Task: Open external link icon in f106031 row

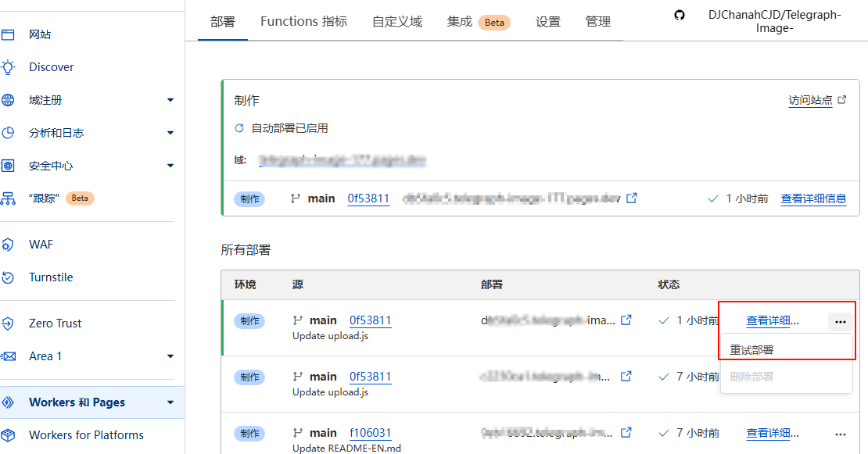Action: coord(626,432)
